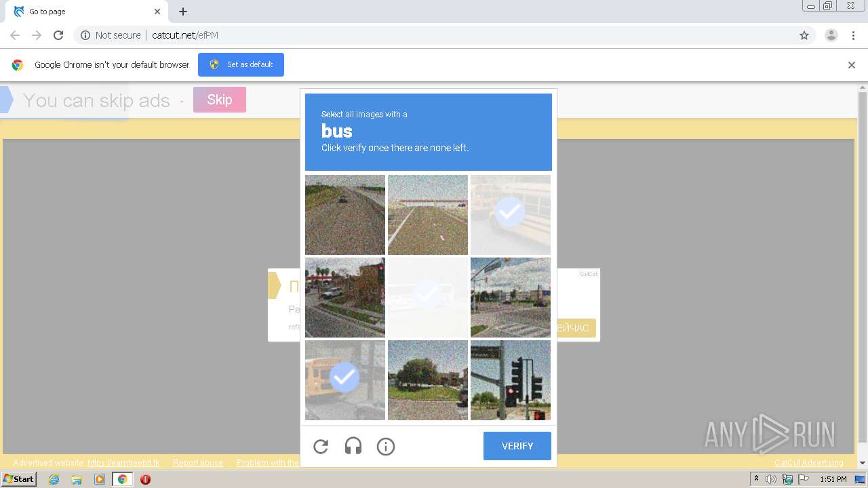Close the Go to page tab
The width and height of the screenshot is (868, 488).
(x=157, y=12)
